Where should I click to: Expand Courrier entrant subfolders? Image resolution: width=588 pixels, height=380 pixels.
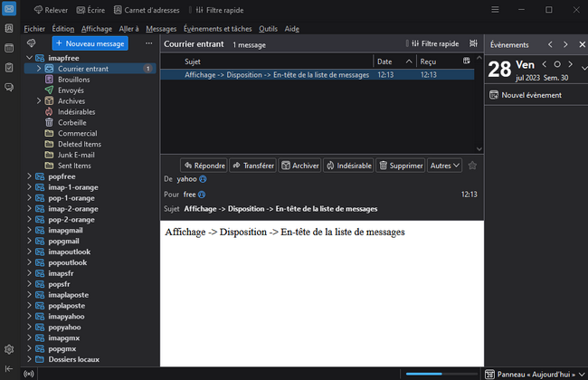tap(39, 69)
